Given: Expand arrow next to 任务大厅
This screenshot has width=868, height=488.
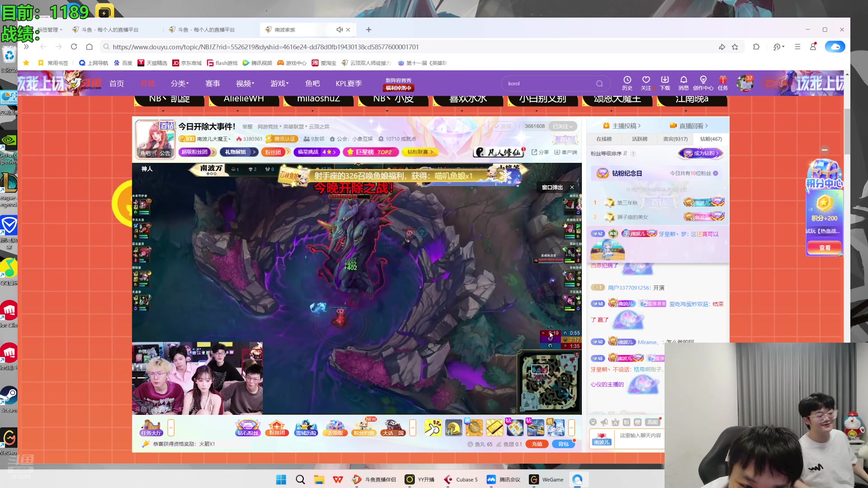Looking at the screenshot, I should pyautogui.click(x=171, y=427).
